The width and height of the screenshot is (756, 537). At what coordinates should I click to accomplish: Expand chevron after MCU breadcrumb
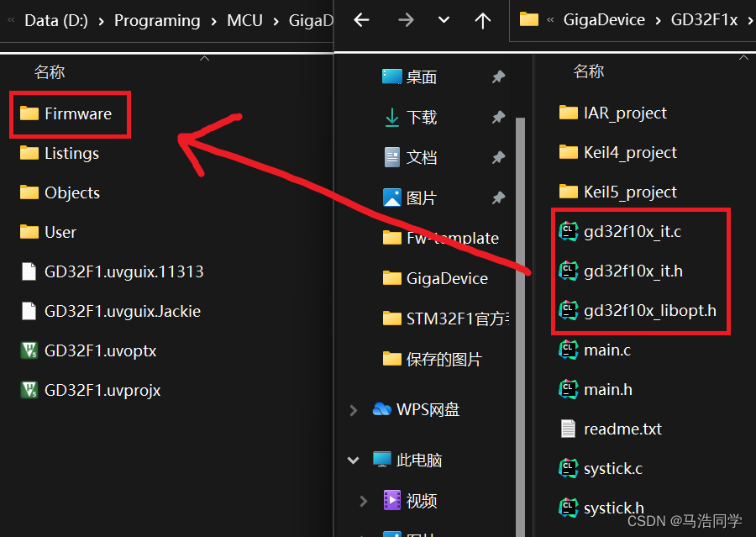pos(276,21)
